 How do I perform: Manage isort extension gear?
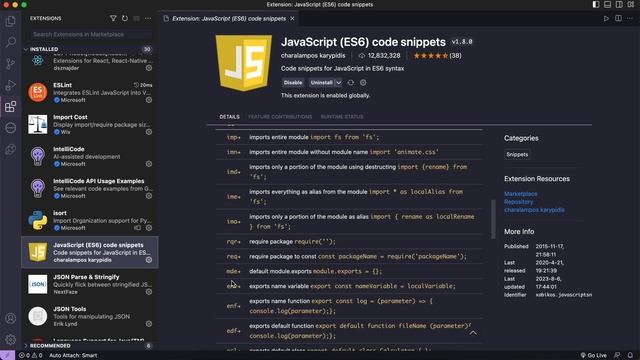pos(149,228)
